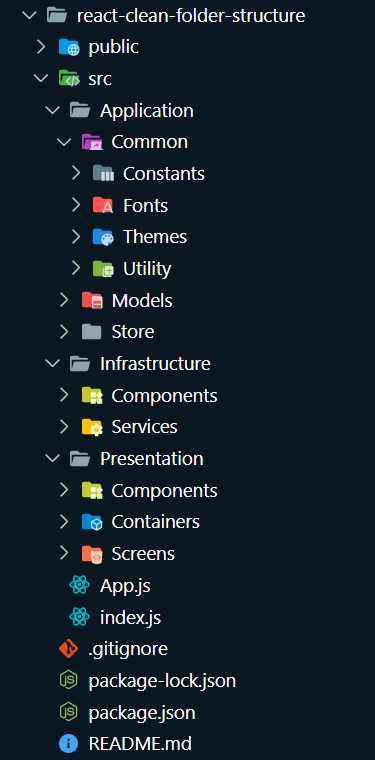Collapse the Application folder chevron
Viewport: 375px width, 760px height.
(53, 111)
